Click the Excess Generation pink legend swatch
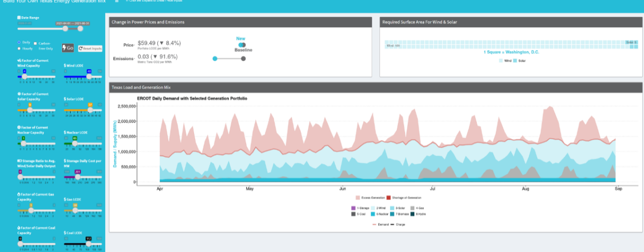The height and width of the screenshot is (252, 644). (x=357, y=197)
